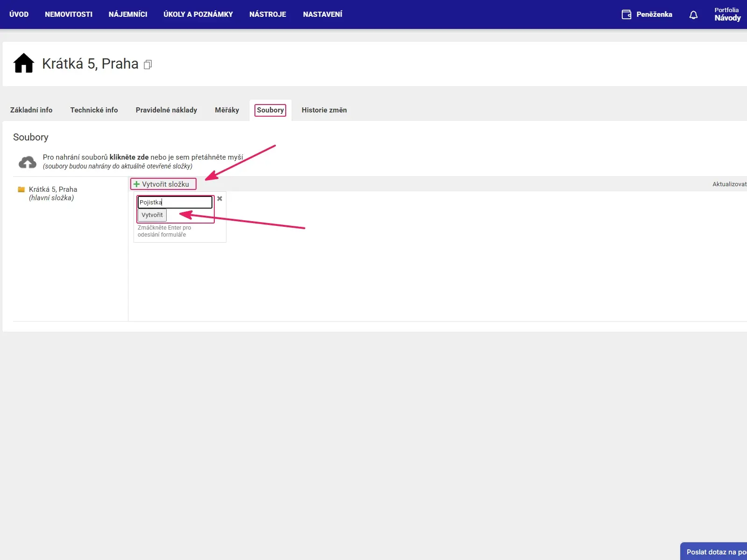Open the ÚKOLY A POZNÁMKY menu
Viewport: 747px width, 560px height.
198,14
